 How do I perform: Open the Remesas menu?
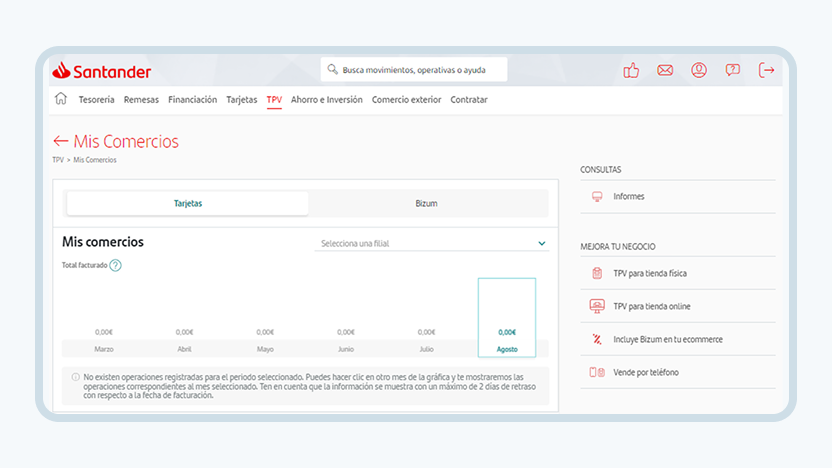click(x=141, y=100)
